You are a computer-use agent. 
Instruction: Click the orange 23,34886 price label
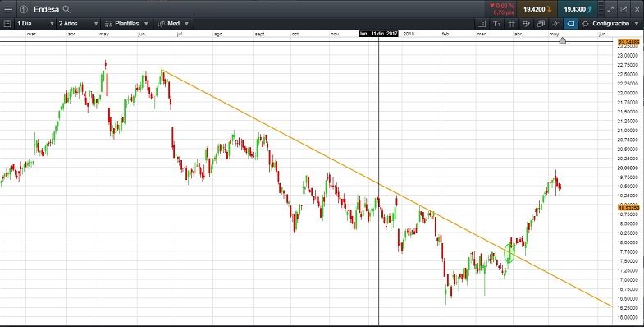coord(628,42)
